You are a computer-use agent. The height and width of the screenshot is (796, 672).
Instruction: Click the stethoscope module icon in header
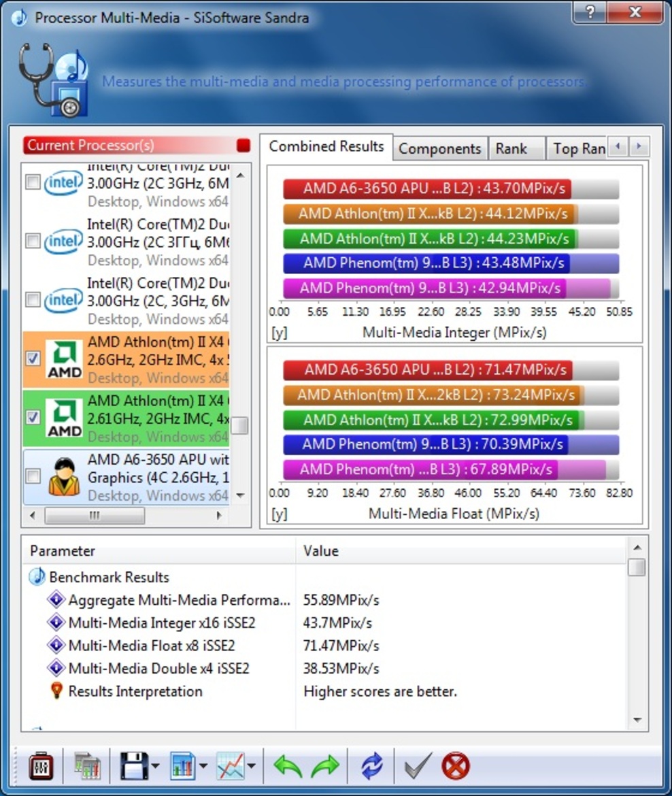(53, 80)
